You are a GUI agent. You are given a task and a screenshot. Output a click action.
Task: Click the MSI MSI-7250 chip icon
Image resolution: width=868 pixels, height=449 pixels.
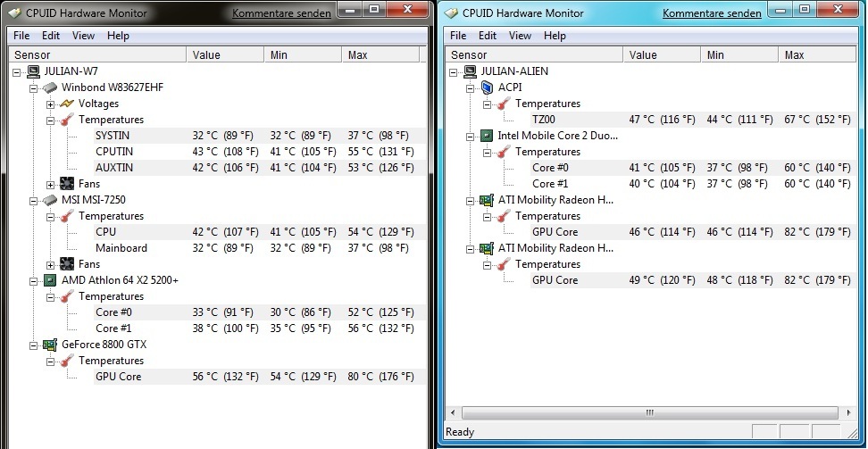pos(50,200)
